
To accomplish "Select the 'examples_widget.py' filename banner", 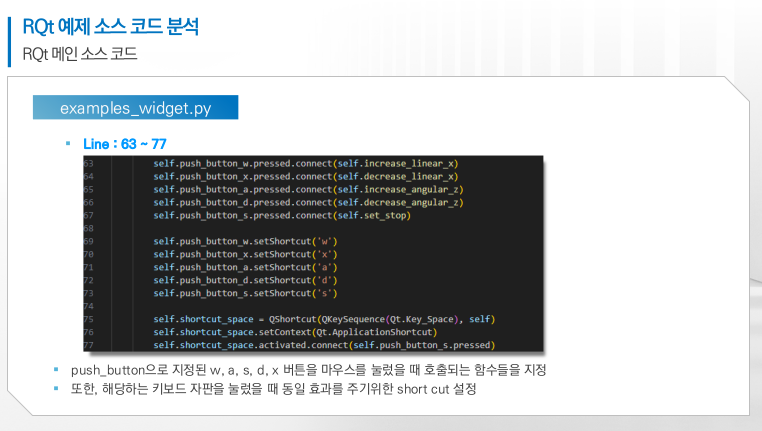I will click(136, 107).
